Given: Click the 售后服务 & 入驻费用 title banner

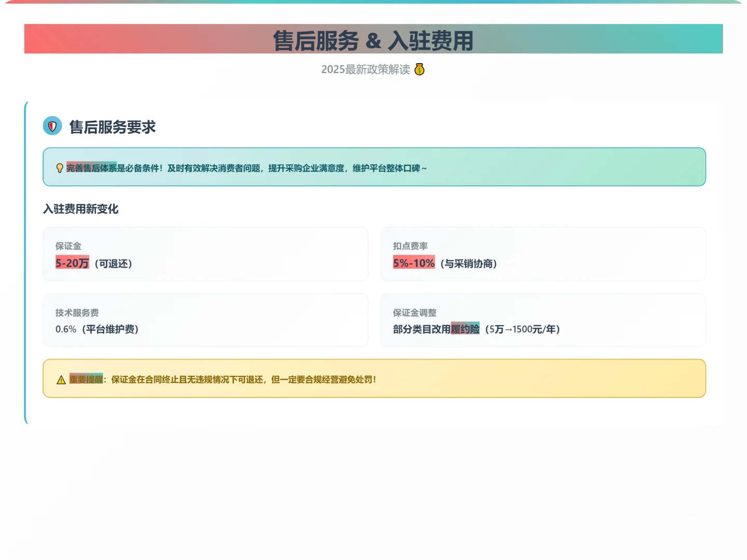Looking at the screenshot, I should (374, 39).
